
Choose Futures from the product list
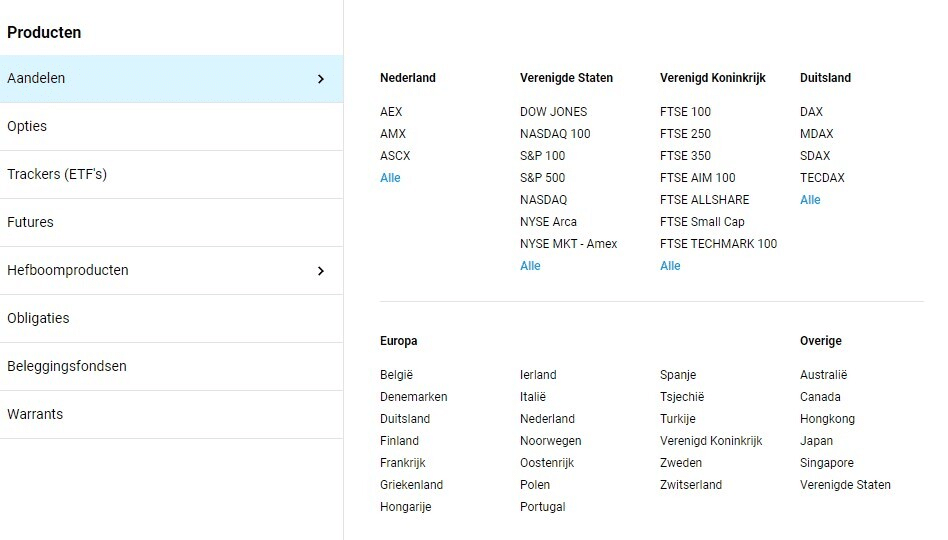click(x=171, y=223)
